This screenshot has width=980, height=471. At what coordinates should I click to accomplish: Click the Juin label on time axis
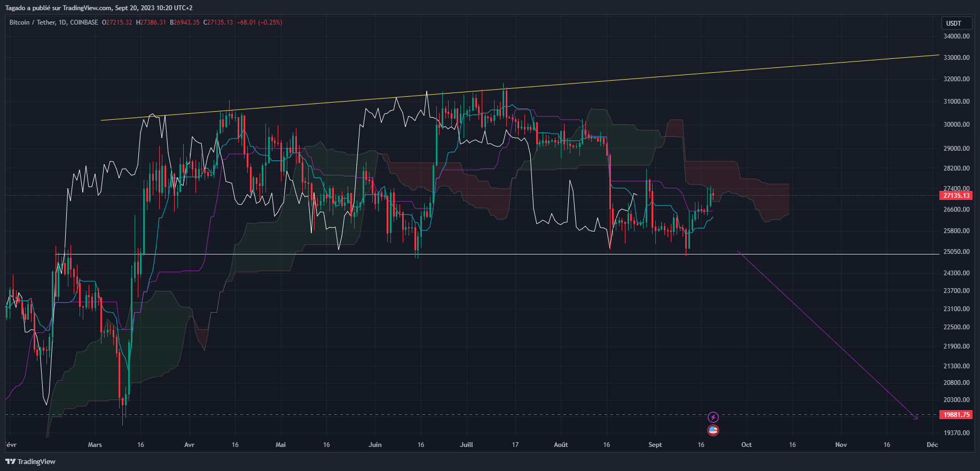point(375,445)
